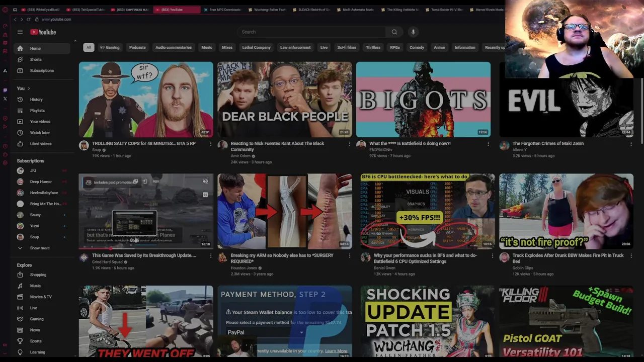Open the SHOCKING UPDATE PATCH 1.5 Wuchang thumbnail
This screenshot has width=644, height=362.
[x=427, y=322]
